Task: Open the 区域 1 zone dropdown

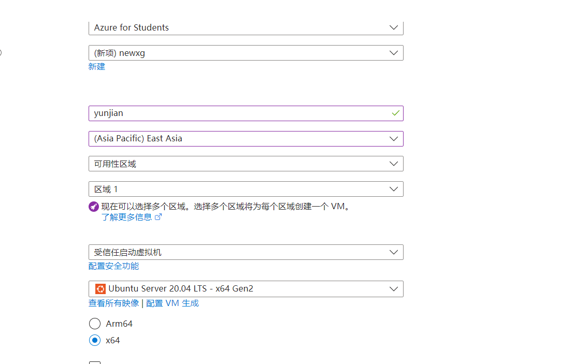Action: [246, 189]
